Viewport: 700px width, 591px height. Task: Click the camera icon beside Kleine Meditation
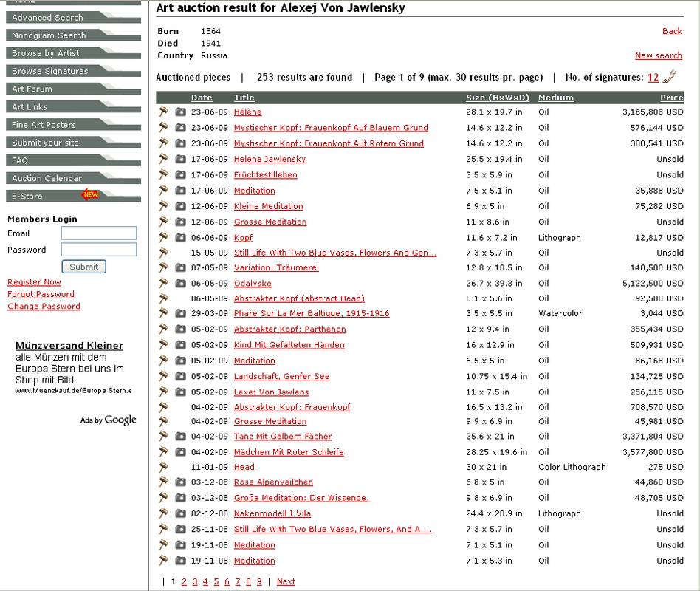point(180,206)
